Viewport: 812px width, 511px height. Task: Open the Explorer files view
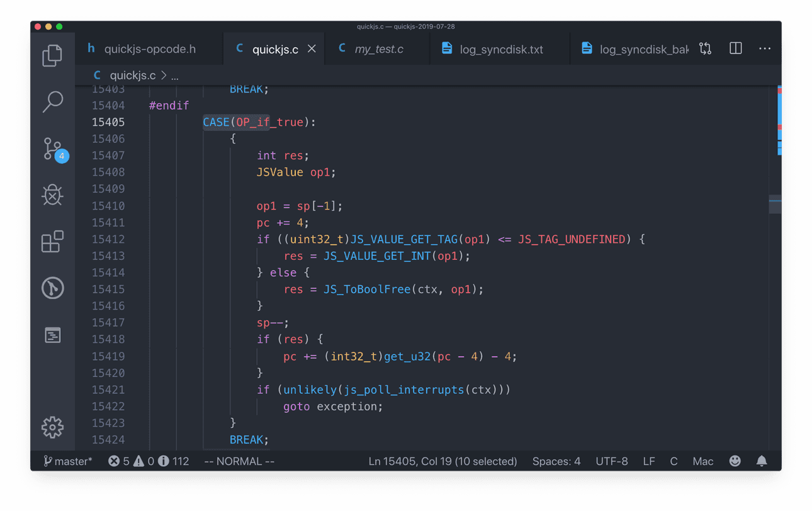52,55
